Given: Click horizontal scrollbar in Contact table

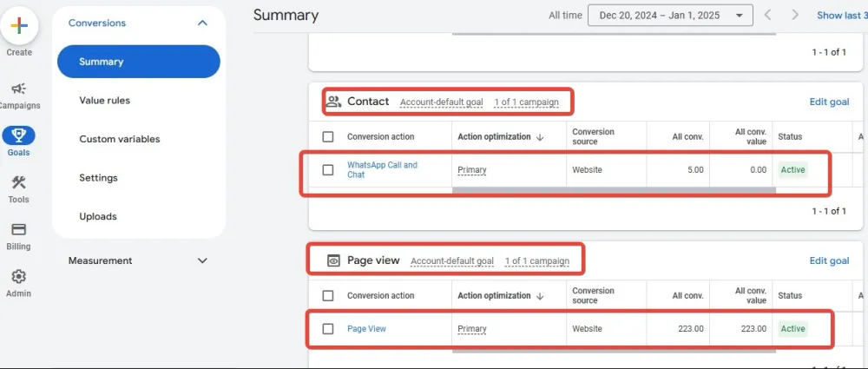Looking at the screenshot, I should coord(614,190).
